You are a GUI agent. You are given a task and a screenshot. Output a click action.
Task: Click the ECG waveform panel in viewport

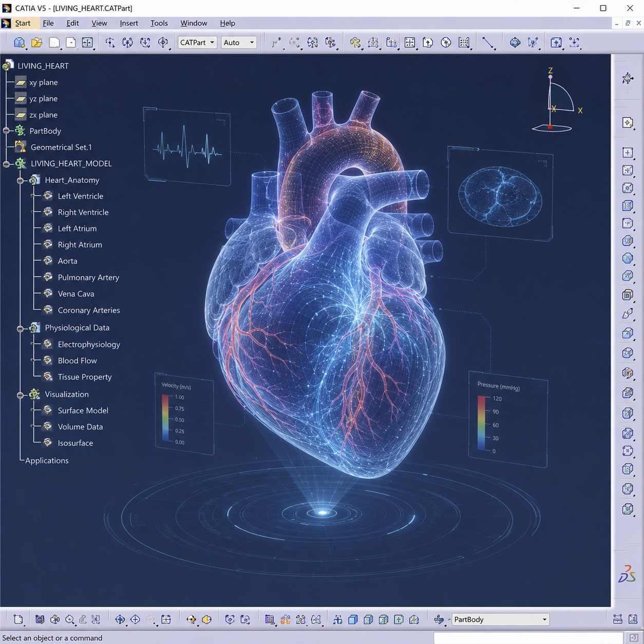tap(187, 146)
